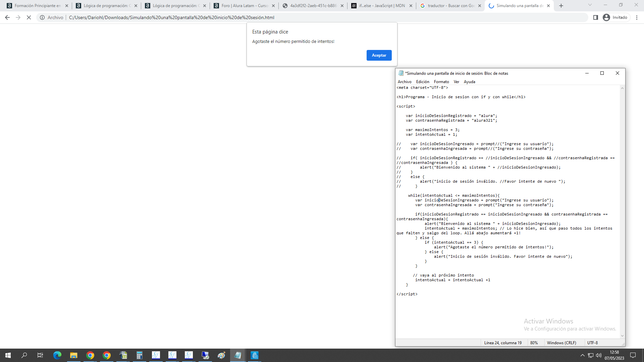
Task: Open the remote desktop monitor taskbar icon
Action: [205, 355]
